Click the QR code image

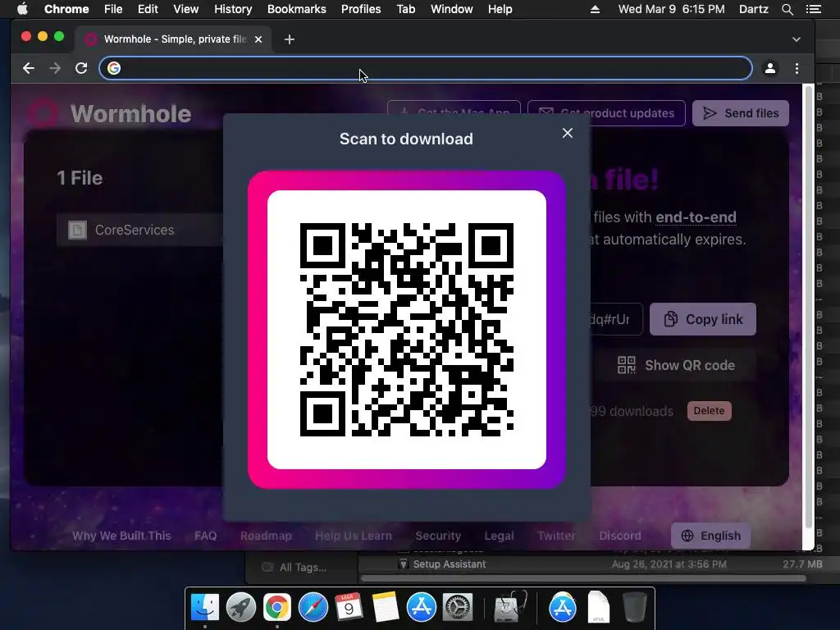click(407, 330)
